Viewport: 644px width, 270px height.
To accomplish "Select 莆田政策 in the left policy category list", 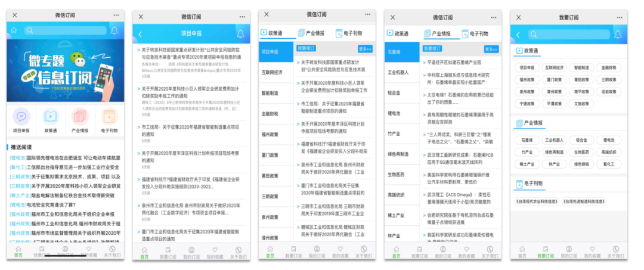I will [276, 176].
